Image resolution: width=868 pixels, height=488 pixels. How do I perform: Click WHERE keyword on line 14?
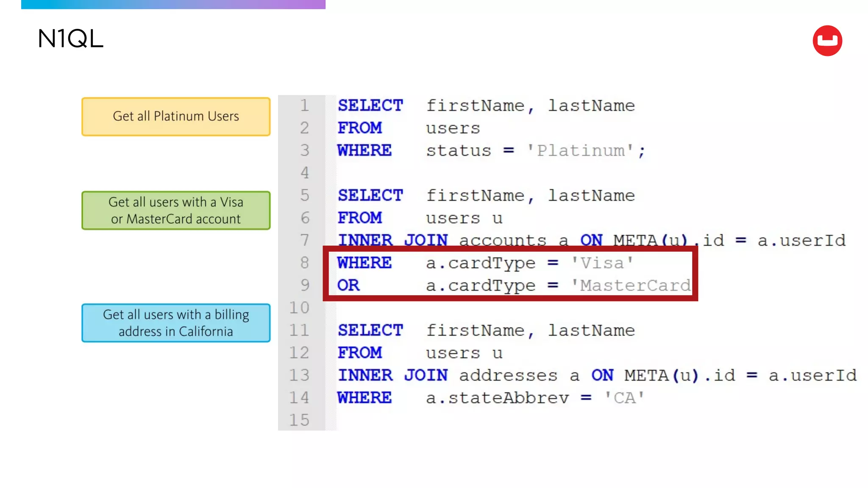(x=364, y=398)
